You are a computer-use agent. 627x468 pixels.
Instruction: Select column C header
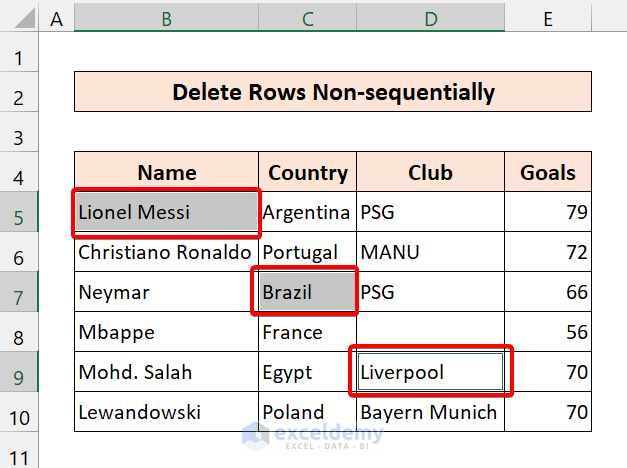tap(307, 18)
